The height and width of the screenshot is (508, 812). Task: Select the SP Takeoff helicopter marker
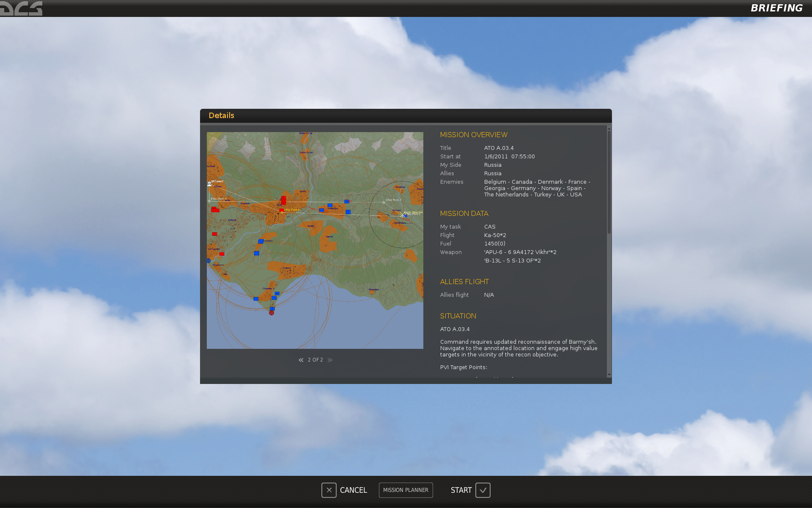(x=209, y=184)
